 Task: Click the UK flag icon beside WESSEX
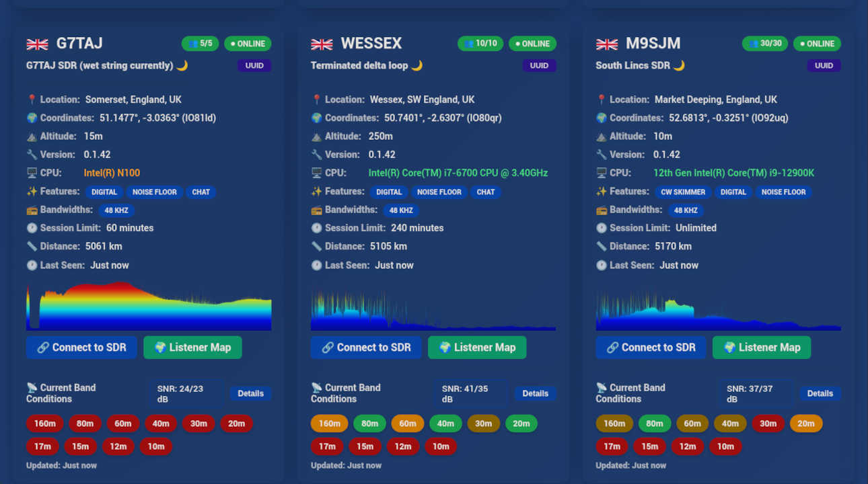click(x=322, y=44)
